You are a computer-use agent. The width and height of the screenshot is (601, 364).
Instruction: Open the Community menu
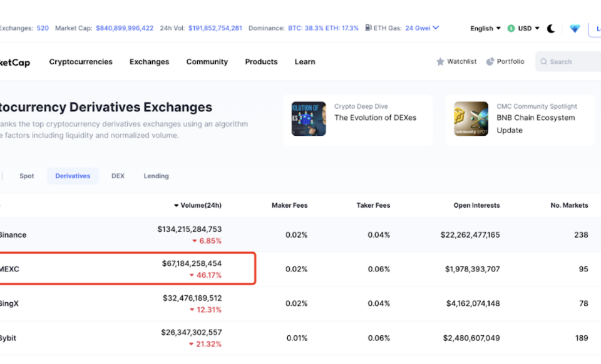(207, 62)
